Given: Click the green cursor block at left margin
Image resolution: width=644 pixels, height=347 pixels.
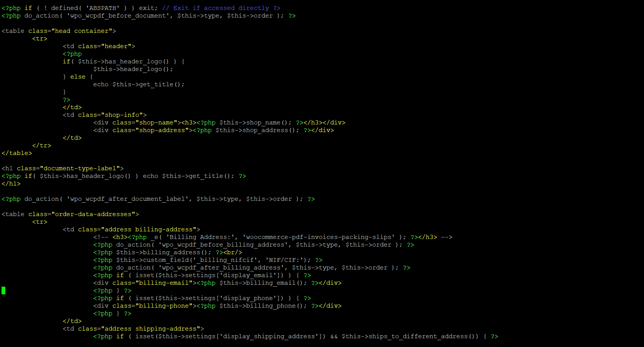Looking at the screenshot, I should click(3, 291).
